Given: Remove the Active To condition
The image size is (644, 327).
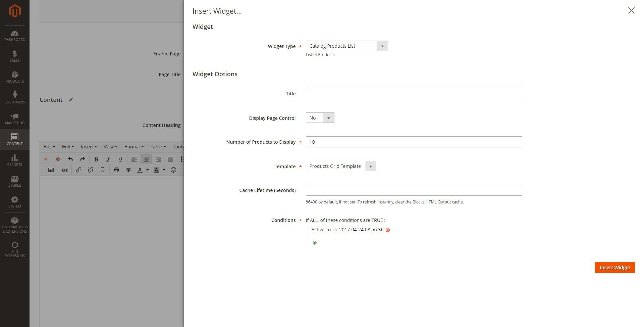Looking at the screenshot, I should point(388,230).
